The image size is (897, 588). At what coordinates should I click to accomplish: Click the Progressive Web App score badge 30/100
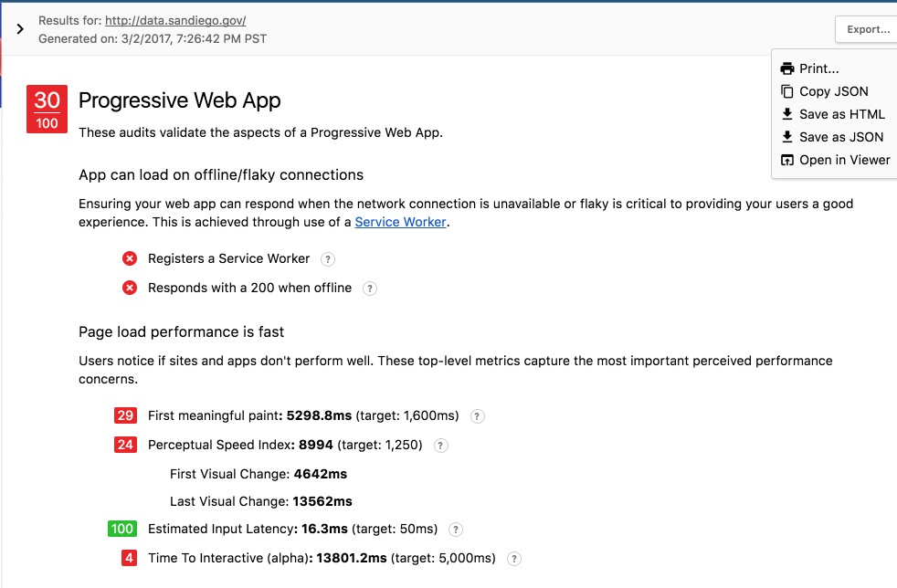coord(47,110)
